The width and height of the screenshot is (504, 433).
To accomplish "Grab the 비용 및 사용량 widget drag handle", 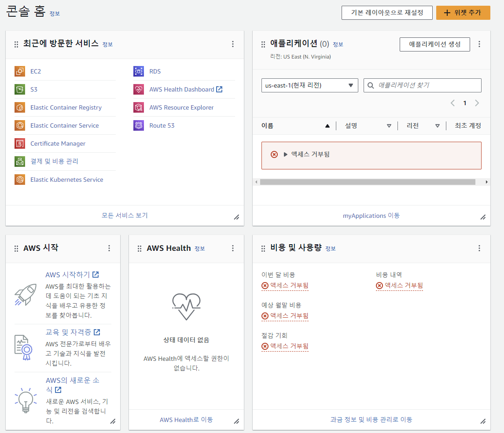I will pyautogui.click(x=263, y=248).
